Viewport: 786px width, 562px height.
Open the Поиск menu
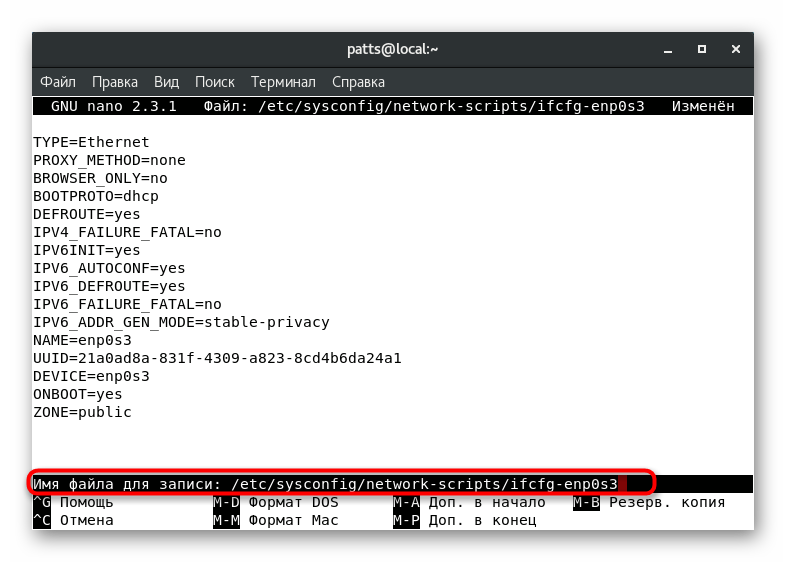pyautogui.click(x=215, y=82)
